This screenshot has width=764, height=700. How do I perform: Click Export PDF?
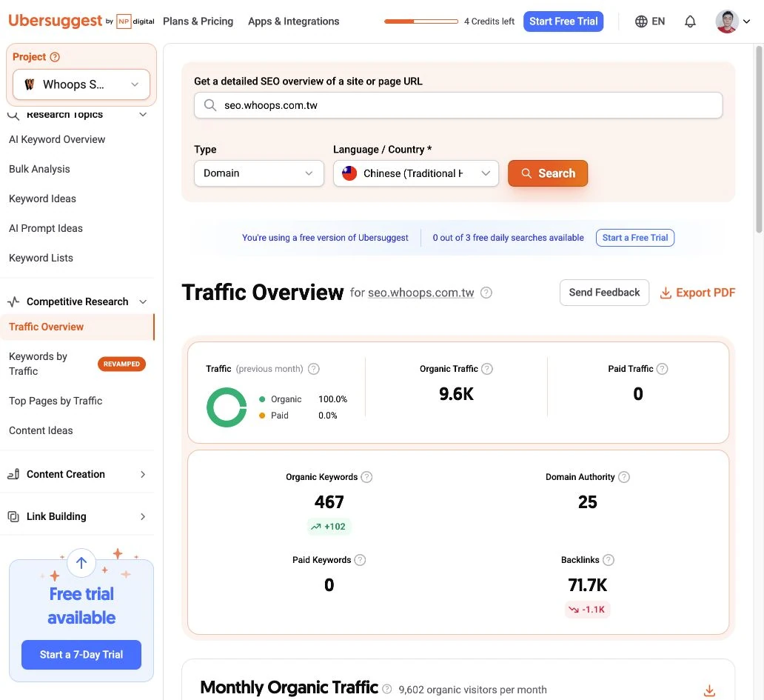pyautogui.click(x=697, y=293)
